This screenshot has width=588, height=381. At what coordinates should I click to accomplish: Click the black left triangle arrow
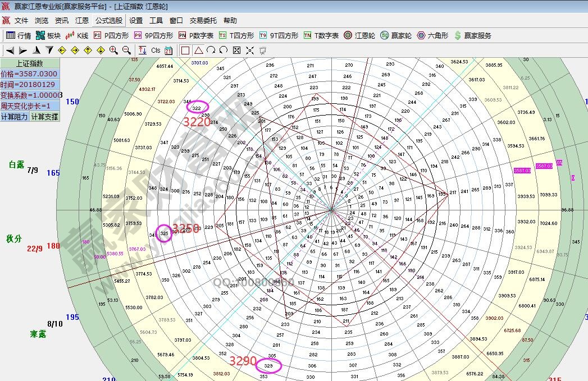click(x=10, y=50)
